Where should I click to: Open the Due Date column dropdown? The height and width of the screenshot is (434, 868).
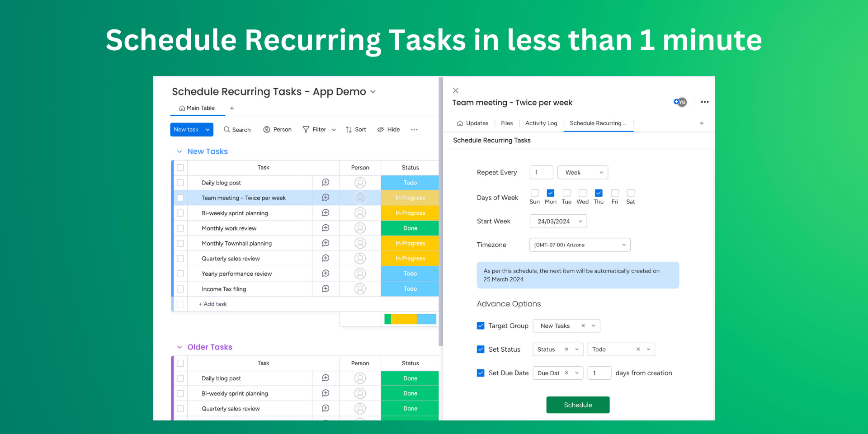pos(577,373)
